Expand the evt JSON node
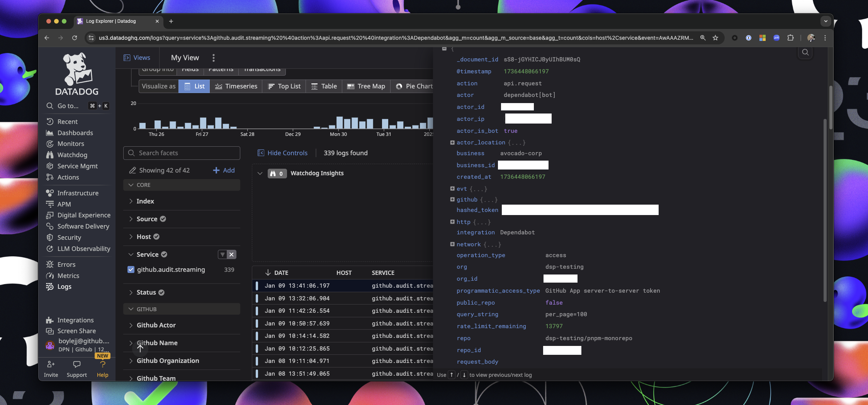The height and width of the screenshot is (405, 868). click(x=452, y=188)
